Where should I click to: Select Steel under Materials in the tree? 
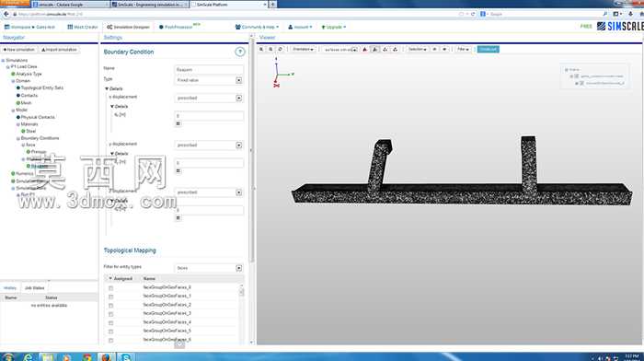pos(31,131)
